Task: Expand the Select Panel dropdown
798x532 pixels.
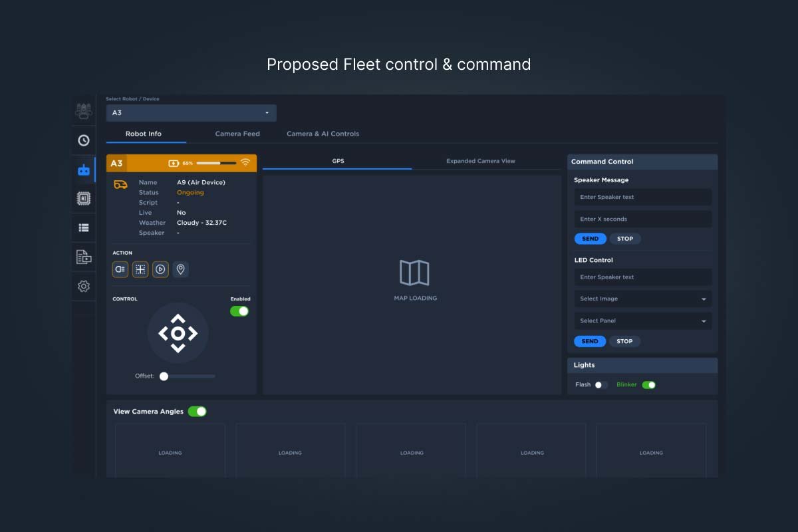Action: tap(642, 321)
